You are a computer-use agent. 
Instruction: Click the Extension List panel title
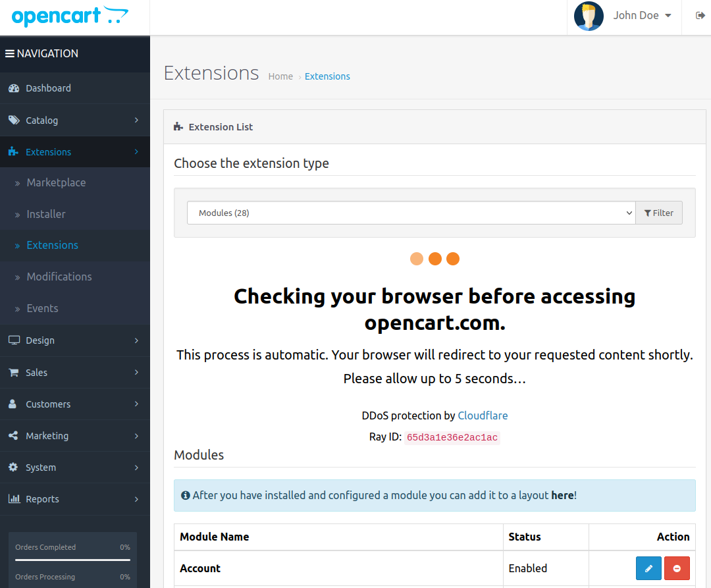click(x=221, y=127)
